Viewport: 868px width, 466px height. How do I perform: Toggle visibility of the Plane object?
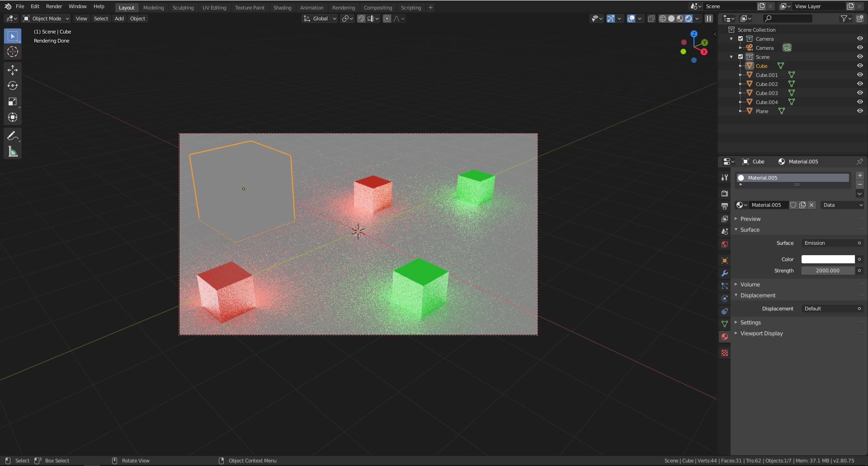(x=860, y=111)
